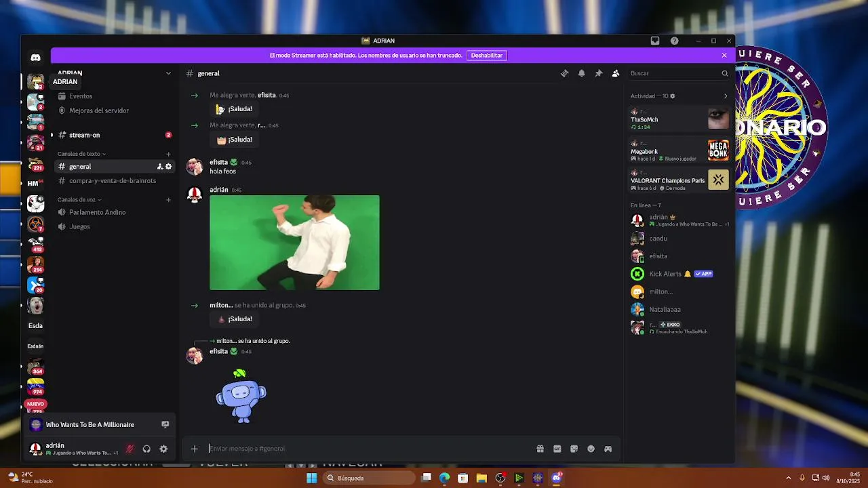Open the Discord inbox icon
This screenshot has height=488, width=868.
[x=654, y=41]
